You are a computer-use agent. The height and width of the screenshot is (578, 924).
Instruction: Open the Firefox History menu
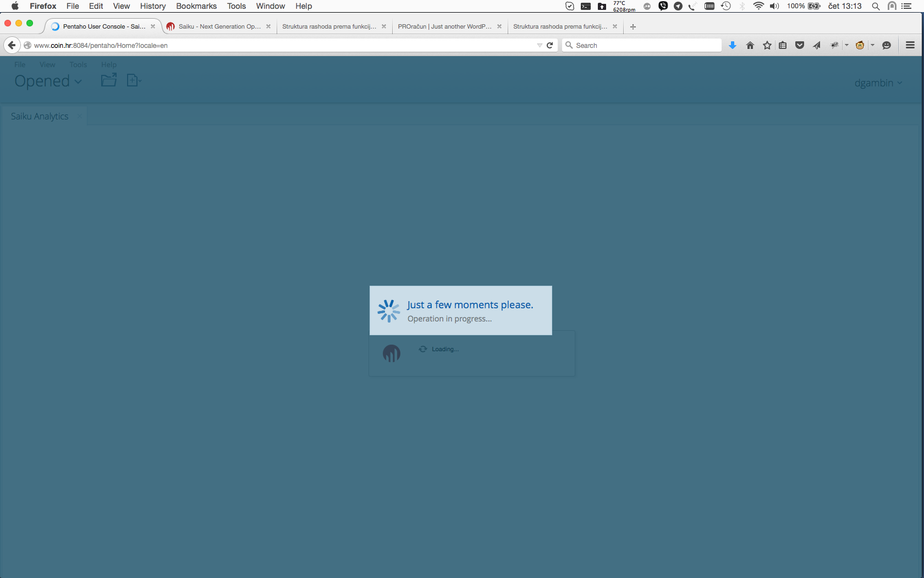(153, 6)
